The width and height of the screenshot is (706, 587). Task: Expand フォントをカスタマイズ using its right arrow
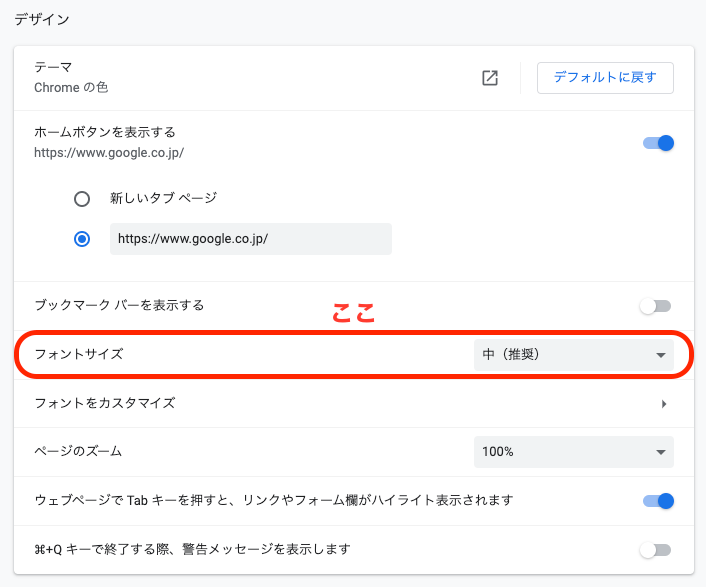(x=663, y=404)
